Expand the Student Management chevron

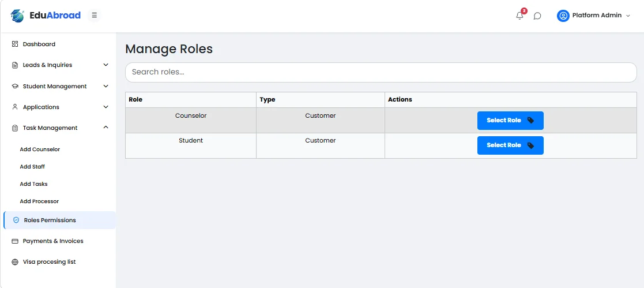coord(106,87)
